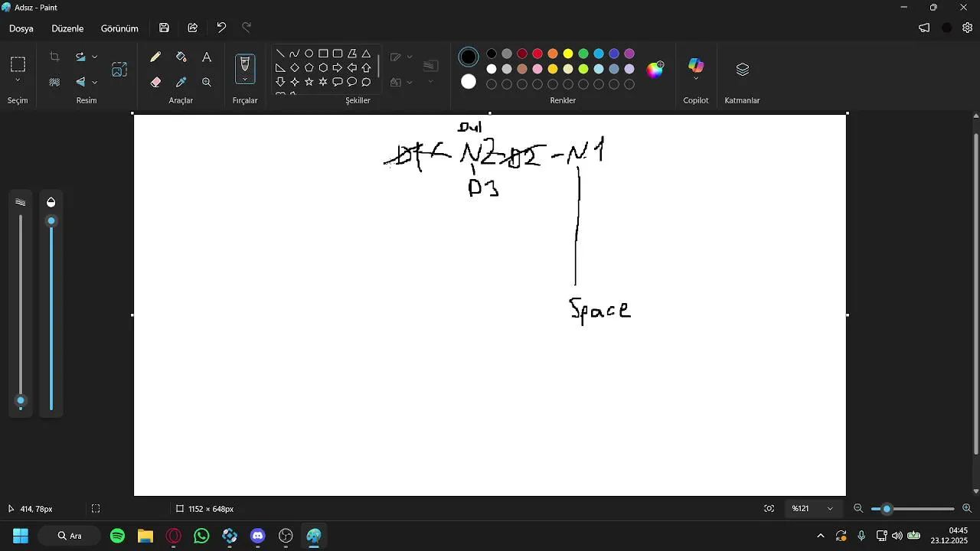Select the Text tool
Image resolution: width=980 pixels, height=551 pixels.
click(207, 57)
